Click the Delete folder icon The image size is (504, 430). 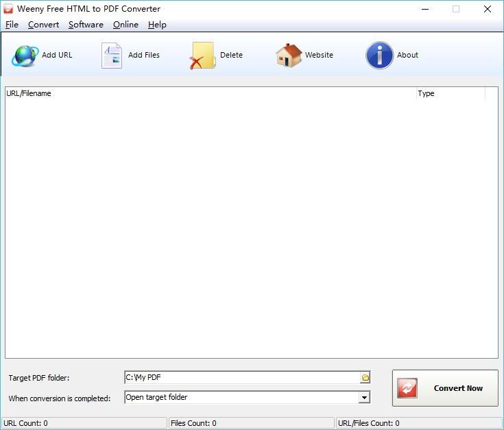[x=202, y=56]
